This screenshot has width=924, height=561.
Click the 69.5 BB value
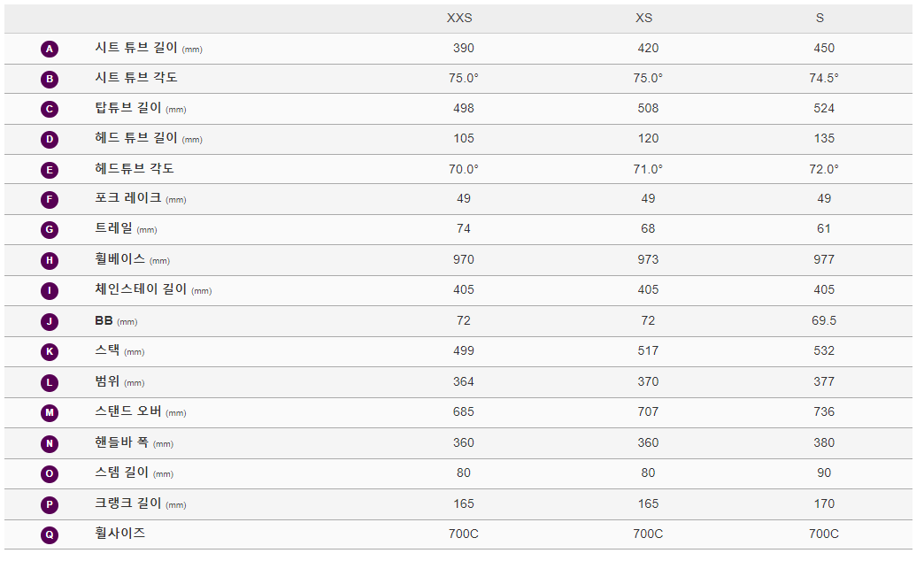[824, 320]
